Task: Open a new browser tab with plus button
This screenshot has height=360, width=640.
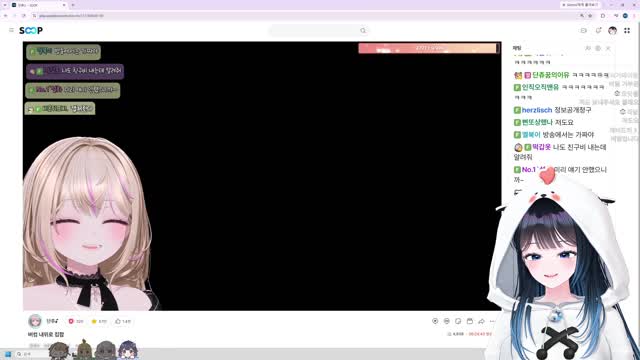Action: tap(73, 5)
